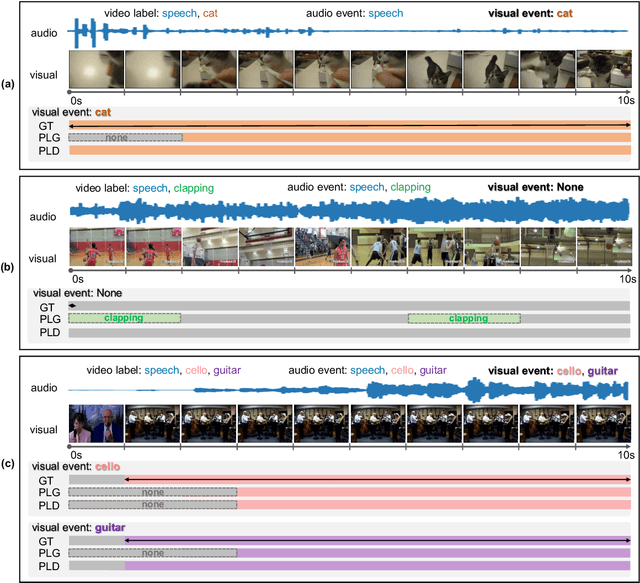The image size is (640, 583).
Task: Pick the orange PLD bar for cat
Action: click(350, 151)
